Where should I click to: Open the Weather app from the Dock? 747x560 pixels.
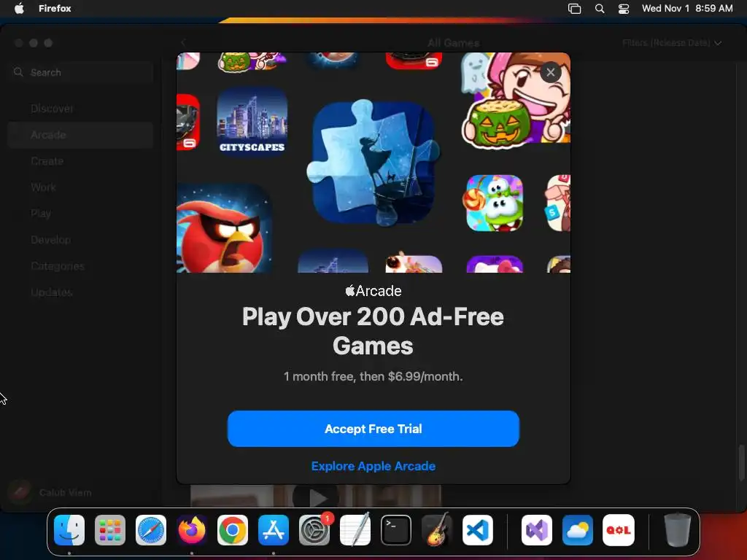(x=578, y=530)
